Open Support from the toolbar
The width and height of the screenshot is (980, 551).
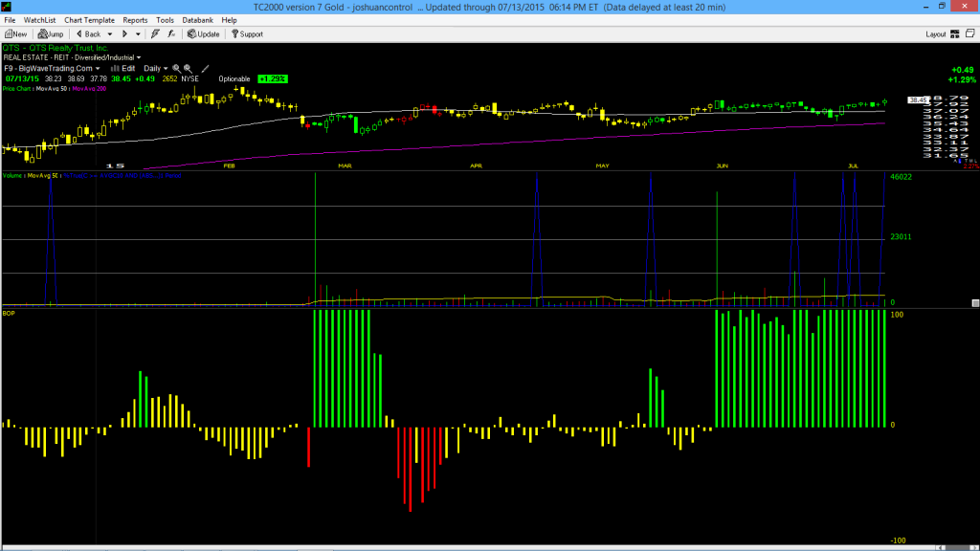pyautogui.click(x=247, y=34)
